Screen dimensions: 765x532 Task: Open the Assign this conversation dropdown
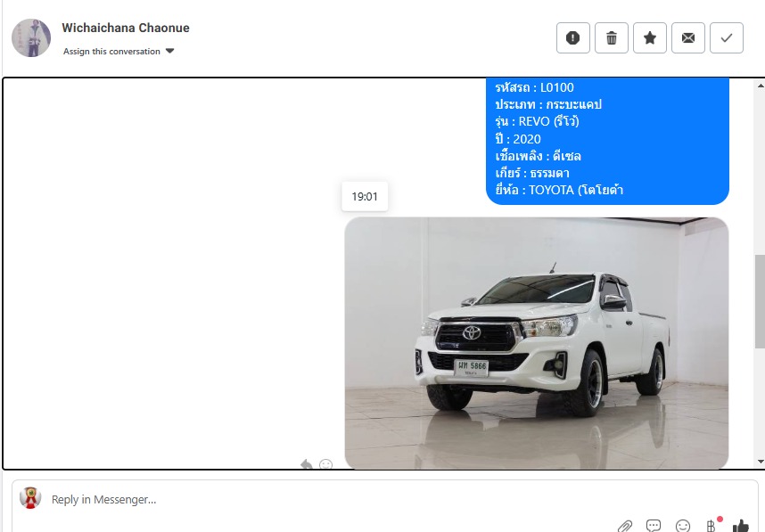(119, 51)
